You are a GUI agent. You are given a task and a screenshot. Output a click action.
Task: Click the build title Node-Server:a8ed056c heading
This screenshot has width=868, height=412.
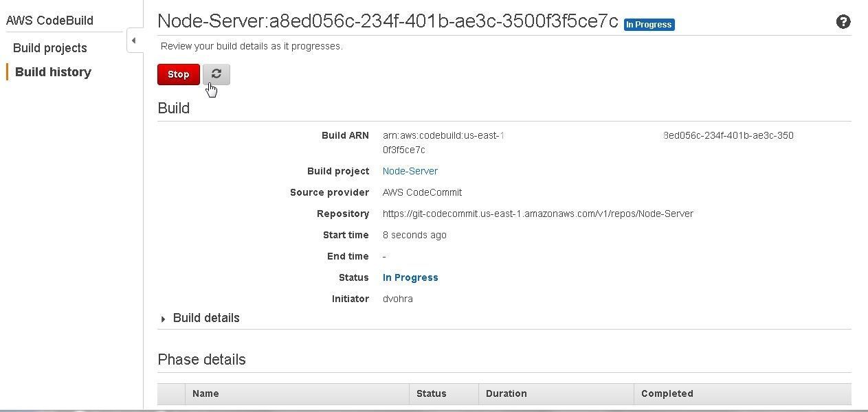(388, 21)
